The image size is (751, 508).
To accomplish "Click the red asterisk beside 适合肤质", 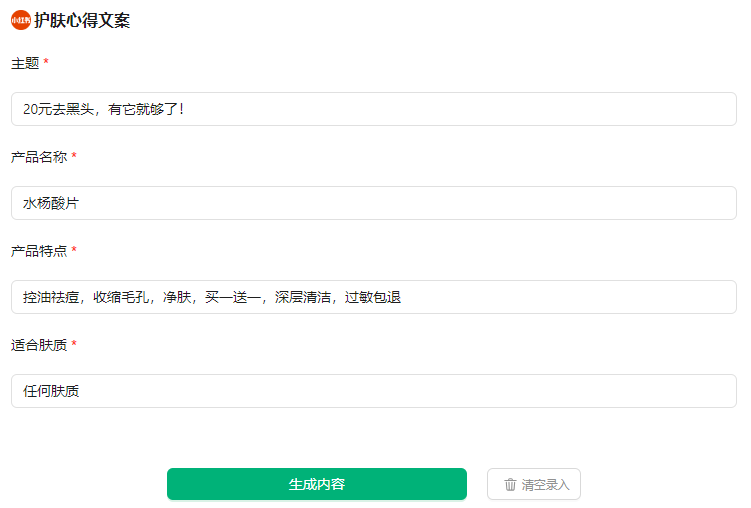I will 74,343.
